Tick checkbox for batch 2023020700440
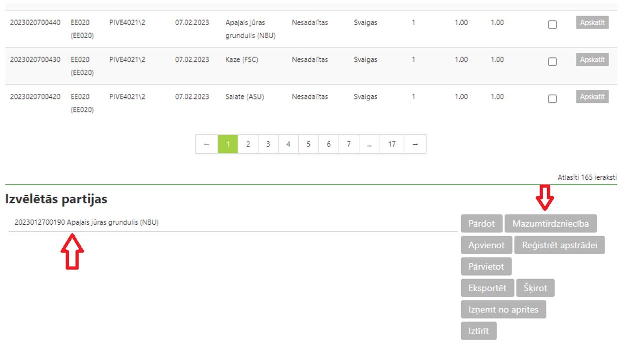 (552, 24)
